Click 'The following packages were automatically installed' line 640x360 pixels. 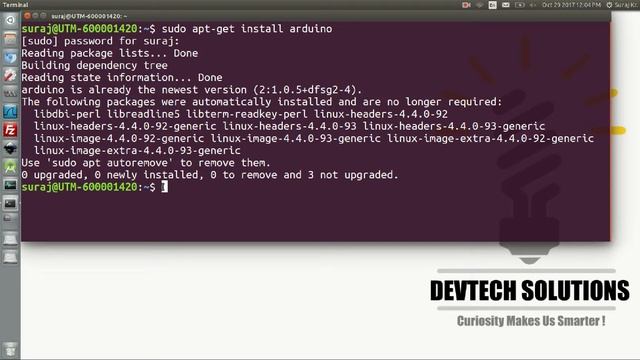[262, 102]
